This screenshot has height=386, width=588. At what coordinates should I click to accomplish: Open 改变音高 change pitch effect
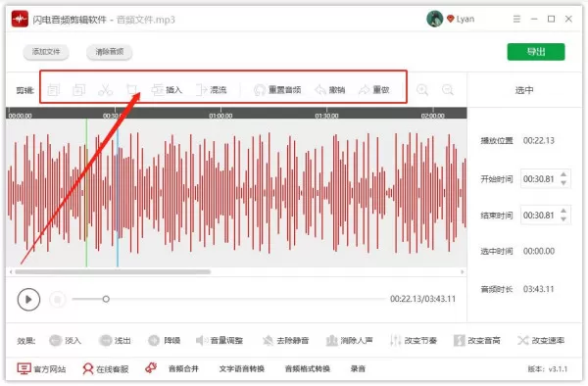pos(477,340)
